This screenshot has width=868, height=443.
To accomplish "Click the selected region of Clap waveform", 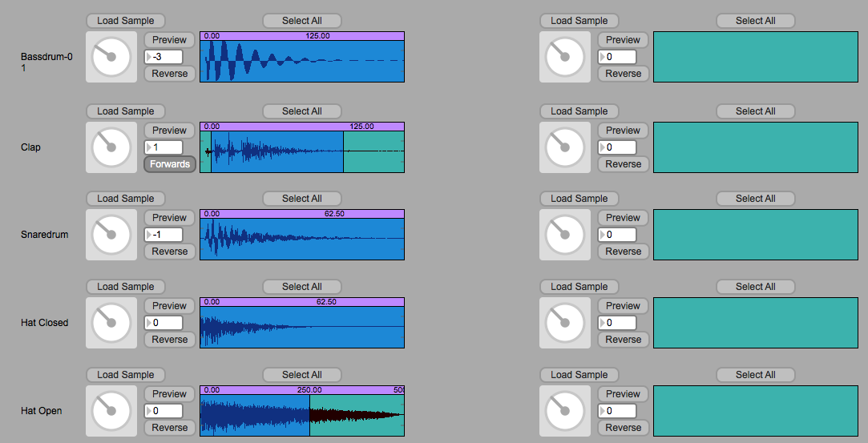I will (x=277, y=151).
